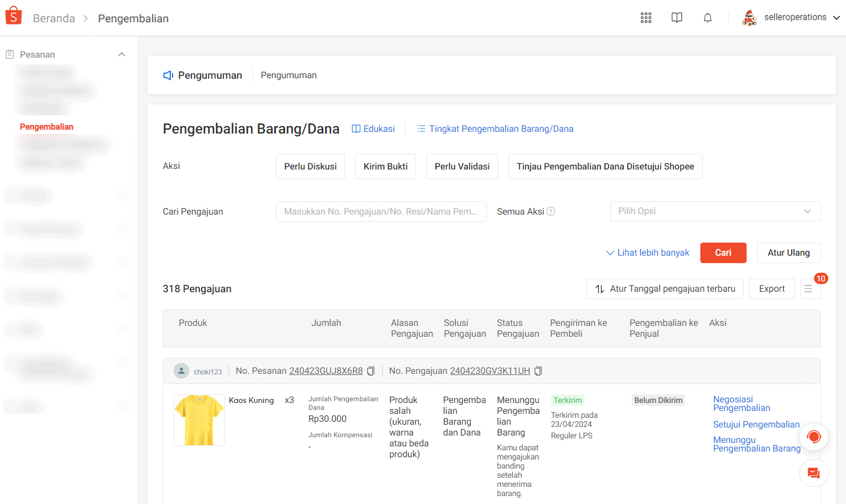Open the Pilih Opsi dropdown
This screenshot has height=504, width=846.
(x=715, y=211)
